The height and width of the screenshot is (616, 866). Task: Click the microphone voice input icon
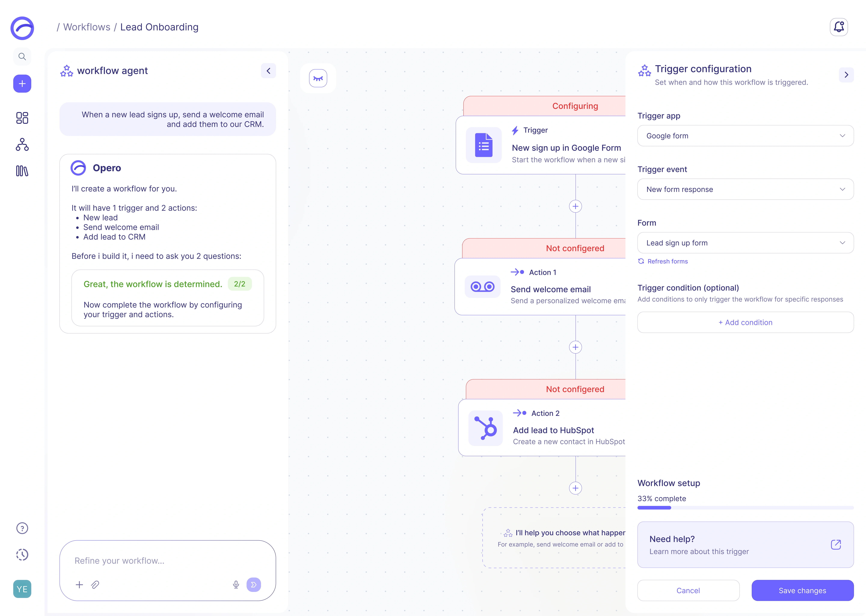point(236,585)
